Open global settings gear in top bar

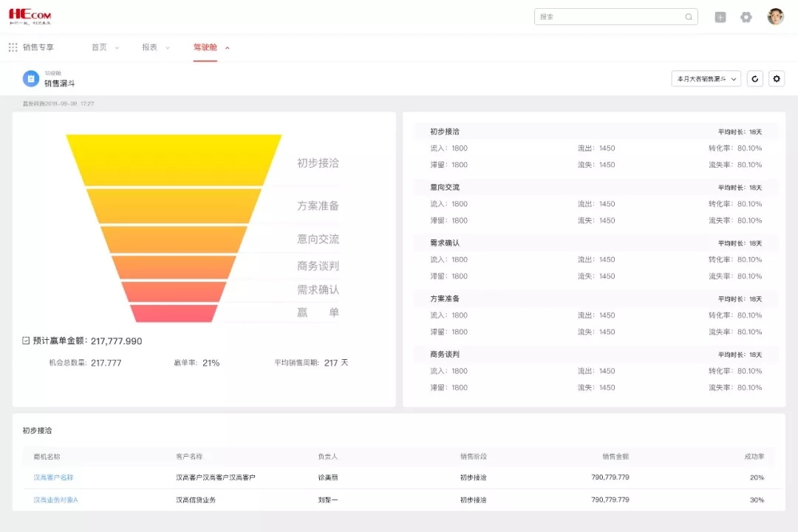point(746,17)
